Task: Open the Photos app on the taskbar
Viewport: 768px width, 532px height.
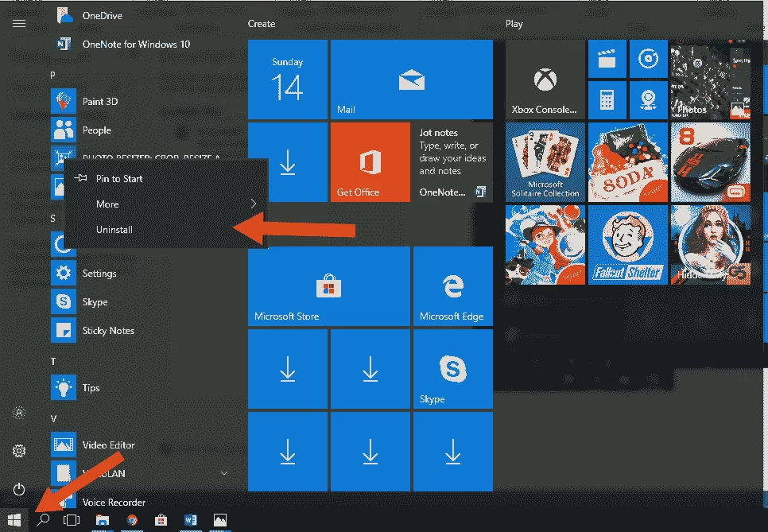Action: pyautogui.click(x=220, y=520)
